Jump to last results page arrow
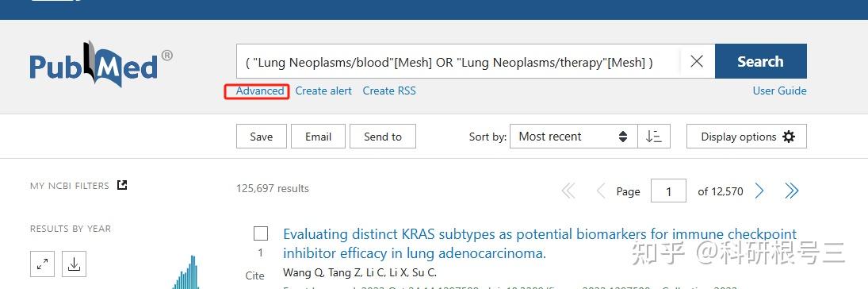 [x=792, y=191]
